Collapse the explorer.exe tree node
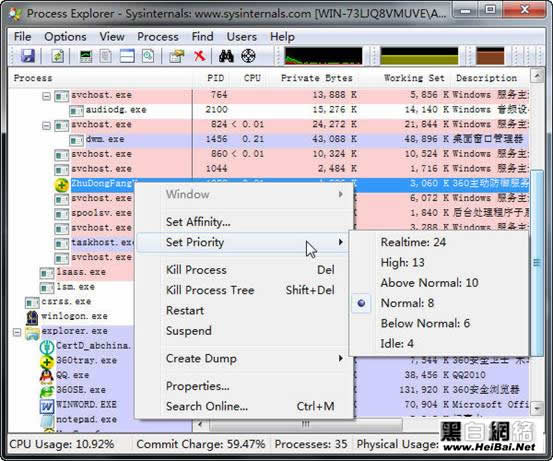Screen dimensions: 553x461 click(x=17, y=332)
